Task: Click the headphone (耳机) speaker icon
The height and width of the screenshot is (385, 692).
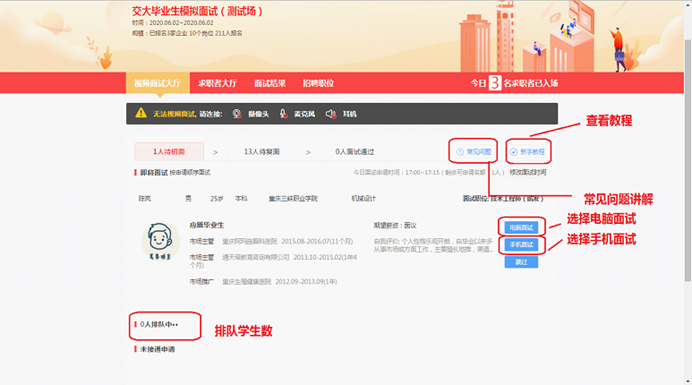Action: point(331,114)
